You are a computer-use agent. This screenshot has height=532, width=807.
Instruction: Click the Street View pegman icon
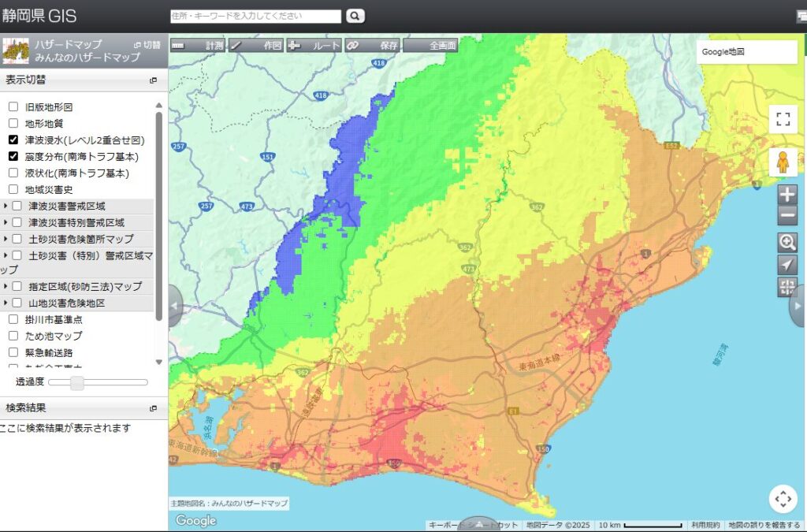pyautogui.click(x=783, y=162)
